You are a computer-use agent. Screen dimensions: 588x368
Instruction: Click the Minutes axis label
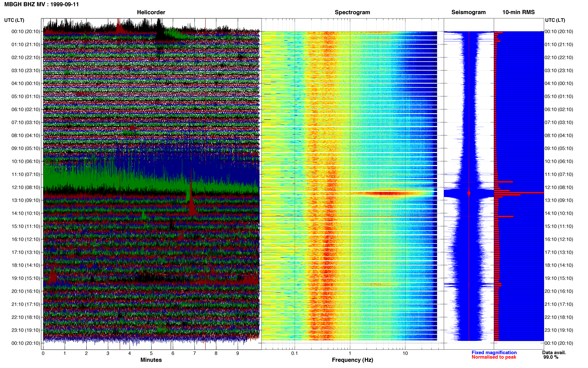coord(151,360)
